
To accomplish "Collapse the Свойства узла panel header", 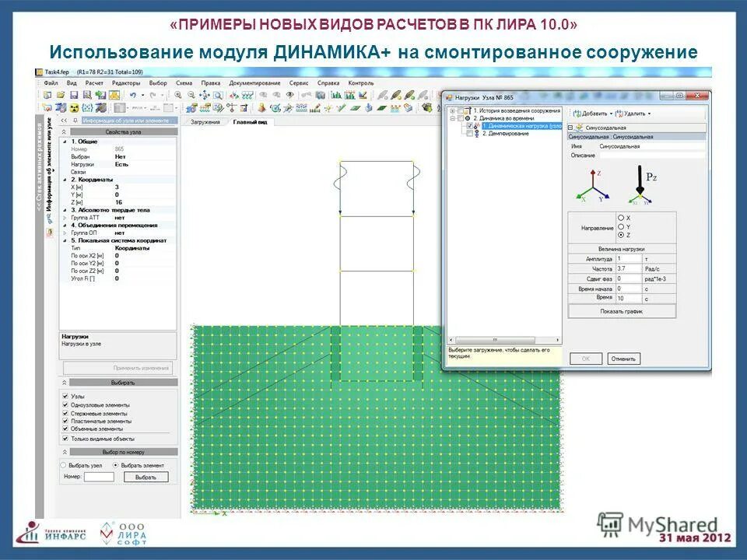I will coord(65,132).
